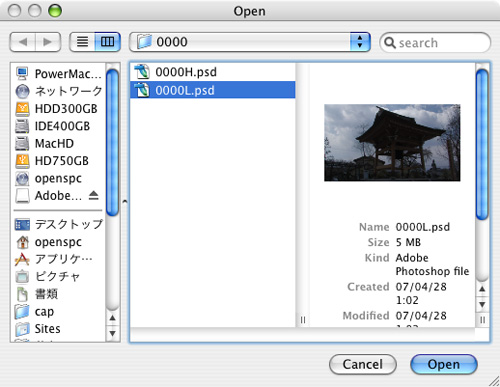
Task: Click the sidebar scrollbar thumb
Action: tap(113, 143)
